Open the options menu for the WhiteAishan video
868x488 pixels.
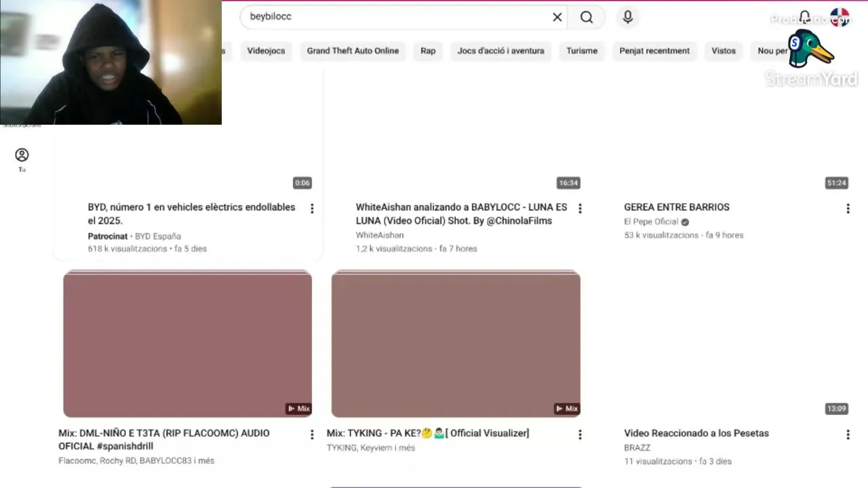tap(580, 209)
